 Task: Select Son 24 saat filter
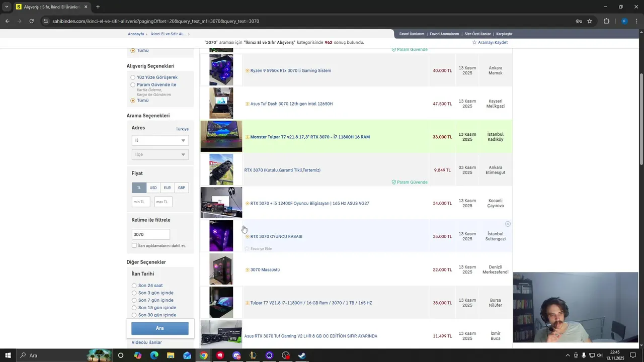click(134, 286)
